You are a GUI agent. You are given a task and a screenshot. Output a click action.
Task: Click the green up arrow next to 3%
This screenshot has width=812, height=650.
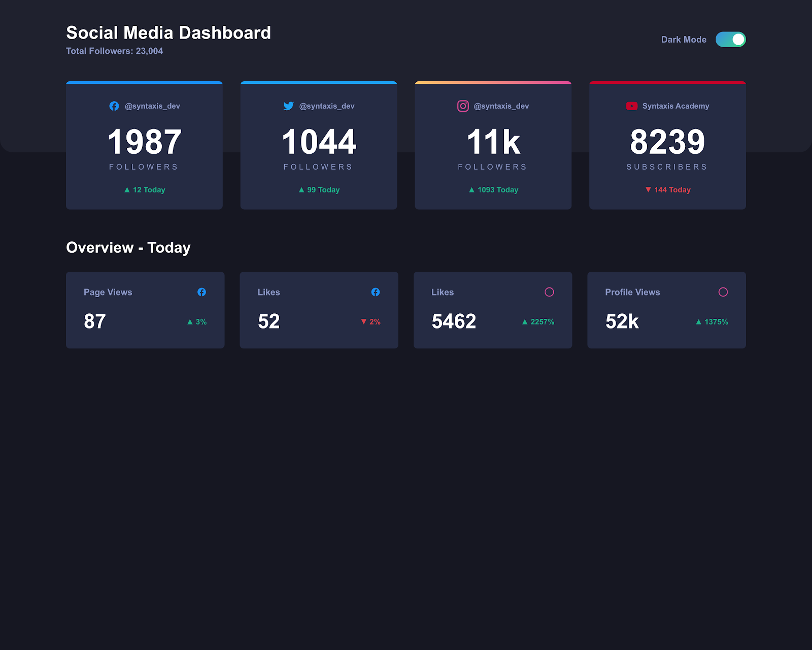[190, 322]
